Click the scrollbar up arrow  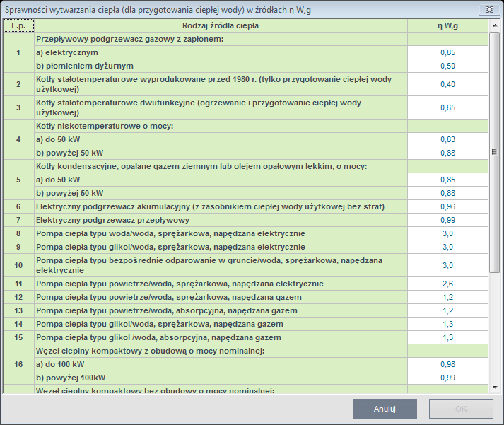[494, 25]
